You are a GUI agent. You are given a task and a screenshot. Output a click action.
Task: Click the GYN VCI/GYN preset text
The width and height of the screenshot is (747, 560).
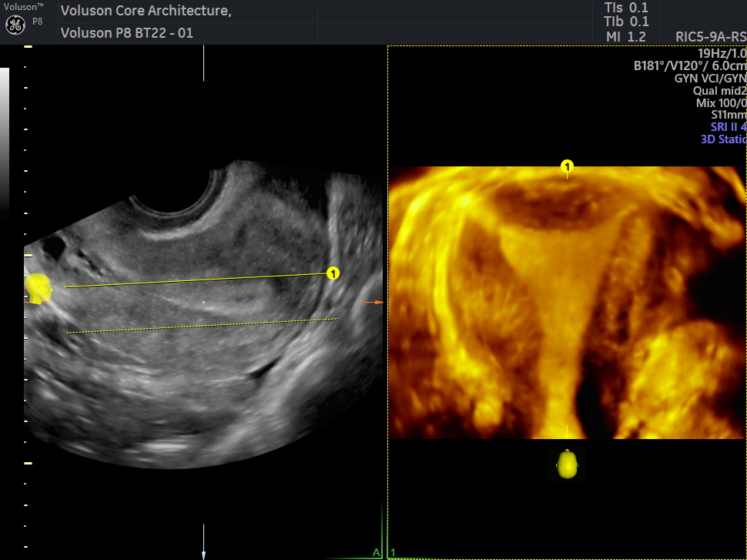(x=705, y=78)
